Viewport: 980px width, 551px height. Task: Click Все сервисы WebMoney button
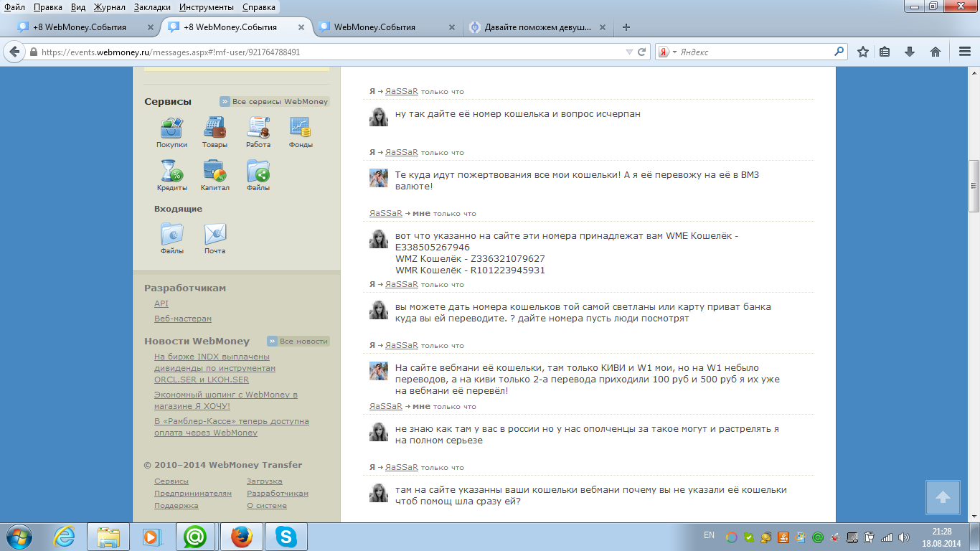[x=274, y=102]
